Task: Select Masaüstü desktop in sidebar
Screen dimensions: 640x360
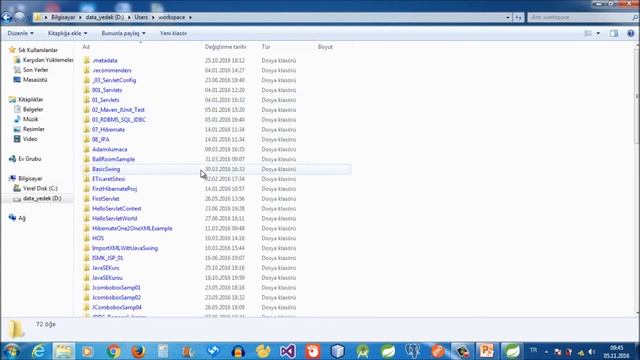Action: click(35, 80)
